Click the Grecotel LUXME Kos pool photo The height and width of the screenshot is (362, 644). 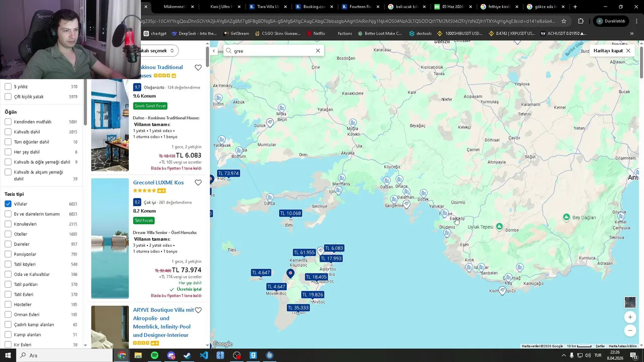(x=110, y=238)
